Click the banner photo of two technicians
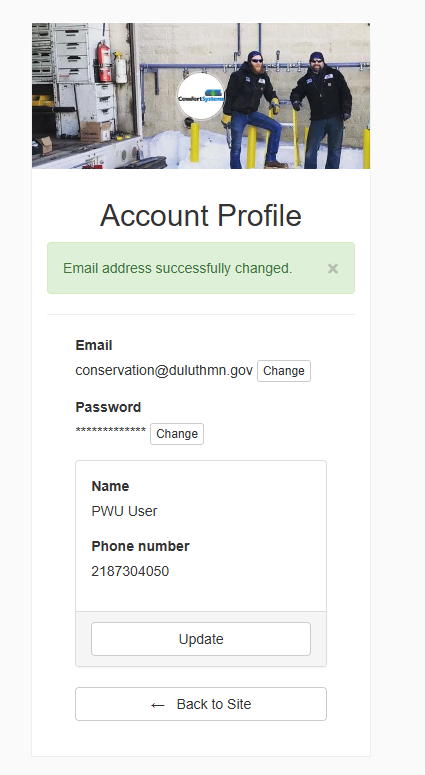425x775 pixels. click(201, 96)
